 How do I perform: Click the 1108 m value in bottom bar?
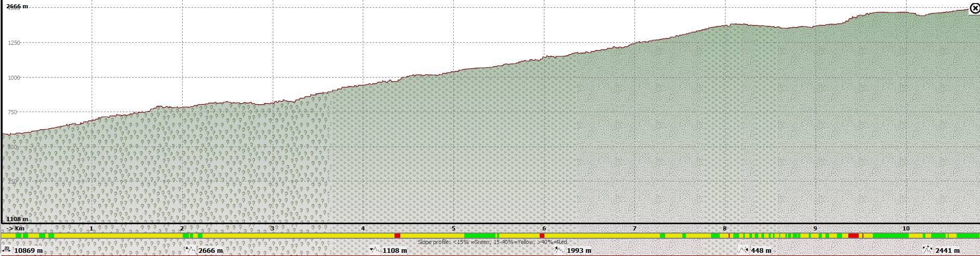tap(394, 251)
